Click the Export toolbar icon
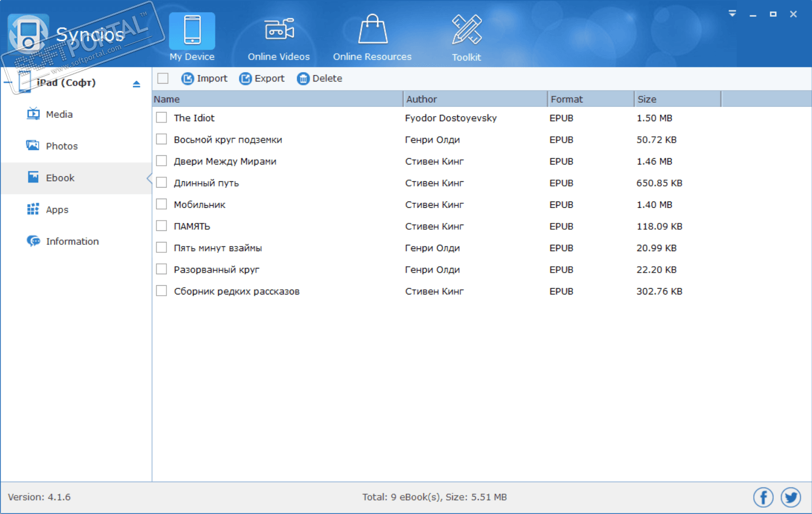The width and height of the screenshot is (812, 514). (x=245, y=79)
